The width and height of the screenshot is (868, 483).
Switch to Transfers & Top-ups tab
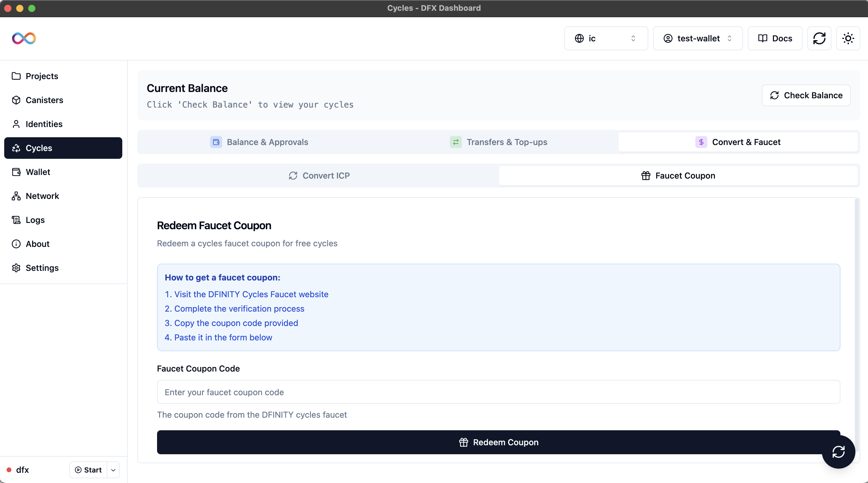(498, 142)
